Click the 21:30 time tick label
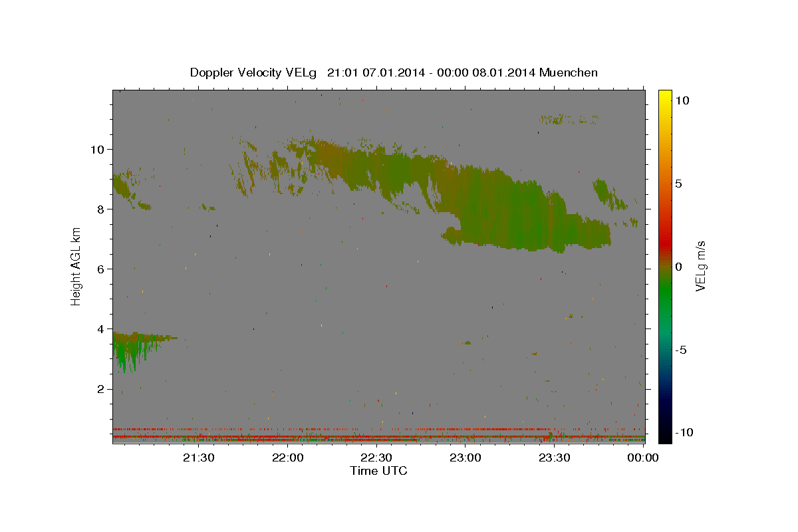The width and height of the screenshot is (798, 532). point(198,458)
